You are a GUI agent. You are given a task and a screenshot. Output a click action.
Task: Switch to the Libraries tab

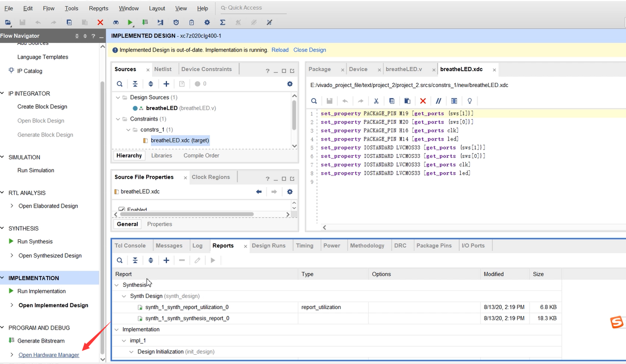(x=162, y=155)
